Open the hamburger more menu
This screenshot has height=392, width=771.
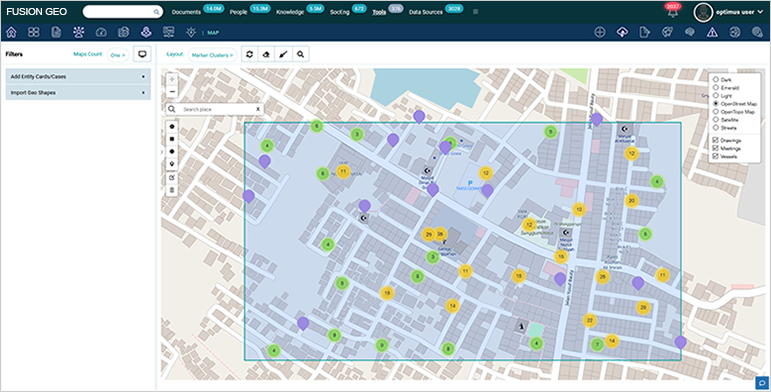475,11
